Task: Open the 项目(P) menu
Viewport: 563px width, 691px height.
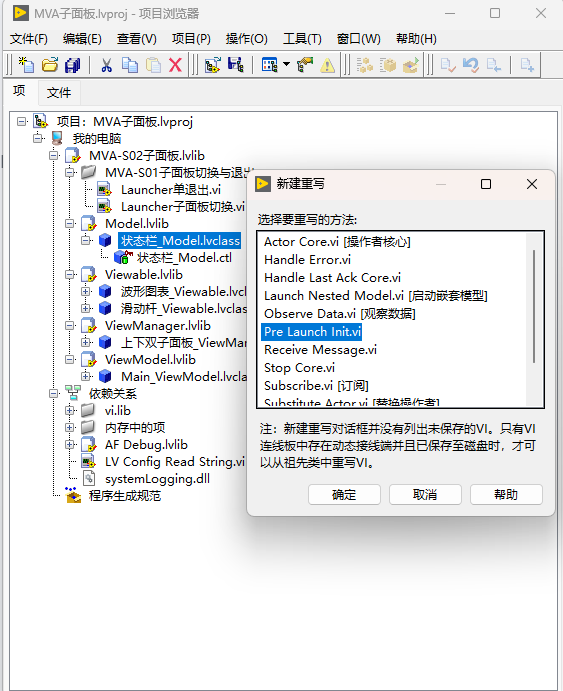Action: pos(191,39)
